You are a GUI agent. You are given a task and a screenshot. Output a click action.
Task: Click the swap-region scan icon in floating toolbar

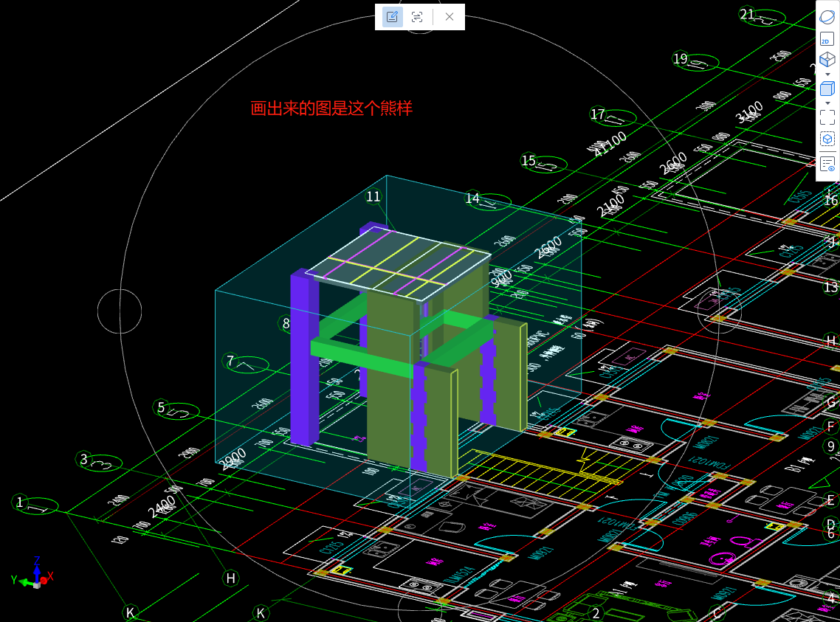[417, 17]
